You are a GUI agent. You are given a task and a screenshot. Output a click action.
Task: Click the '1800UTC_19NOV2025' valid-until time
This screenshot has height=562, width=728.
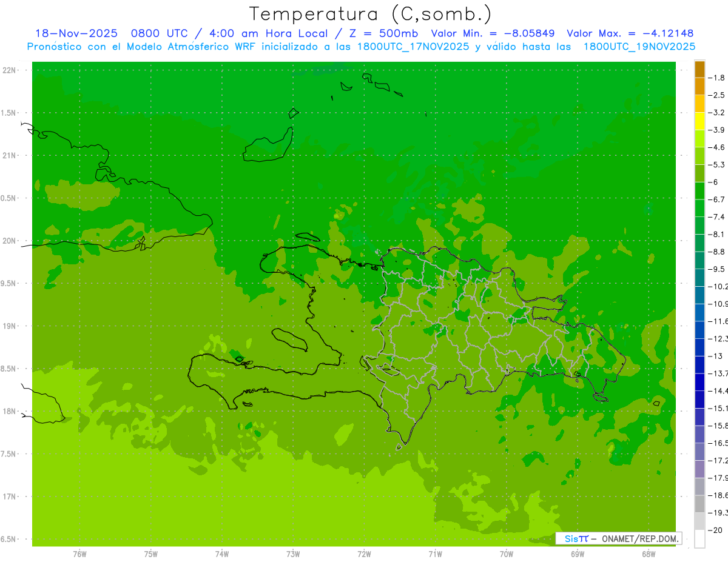(639, 47)
